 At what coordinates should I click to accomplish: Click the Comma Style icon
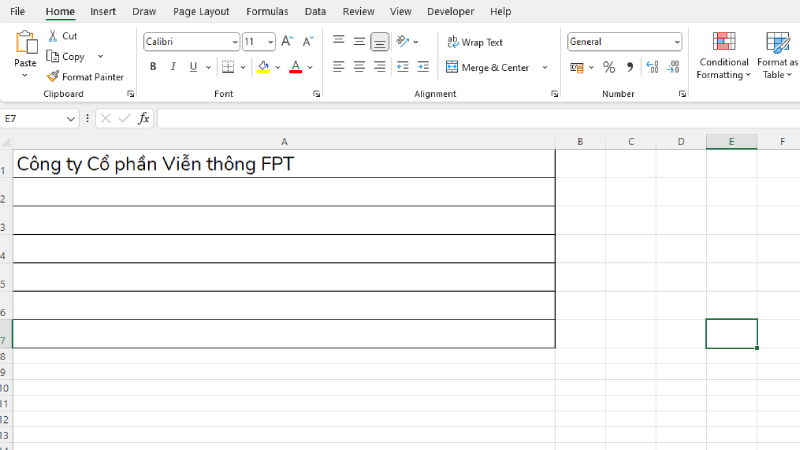[x=629, y=67]
